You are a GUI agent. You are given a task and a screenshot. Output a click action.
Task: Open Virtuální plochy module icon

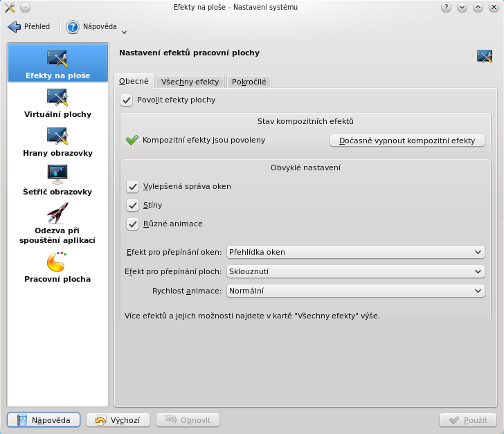(57, 98)
